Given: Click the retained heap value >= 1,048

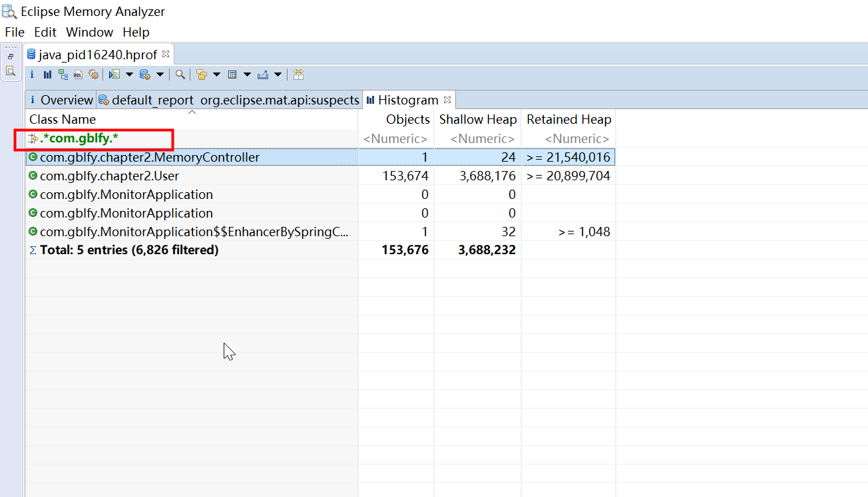Looking at the screenshot, I should (584, 232).
